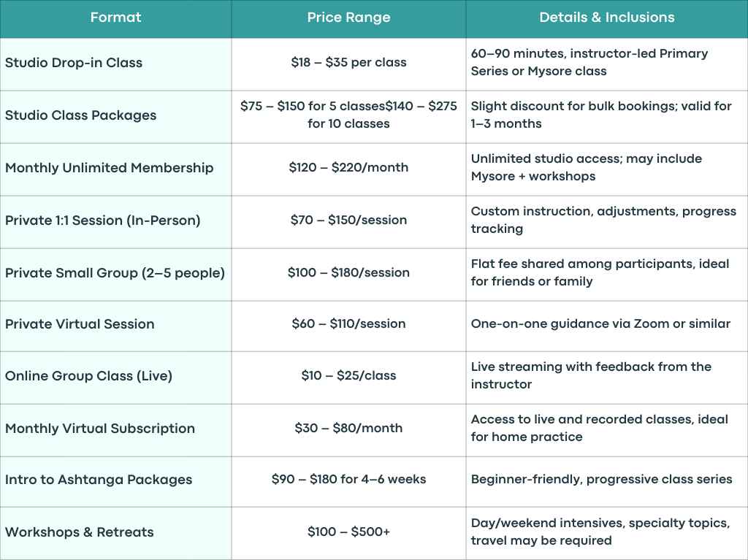The image size is (748, 560).
Task: Click the Intro to Ashtanga Packages label
Action: point(99,480)
